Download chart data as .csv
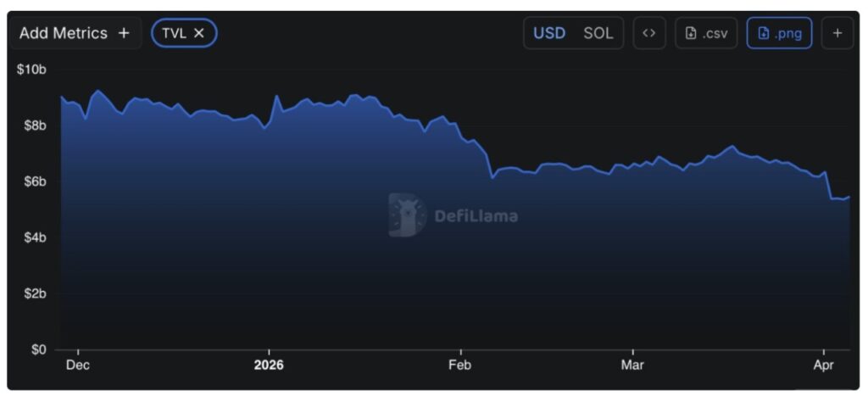The height and width of the screenshot is (396, 868). point(706,33)
